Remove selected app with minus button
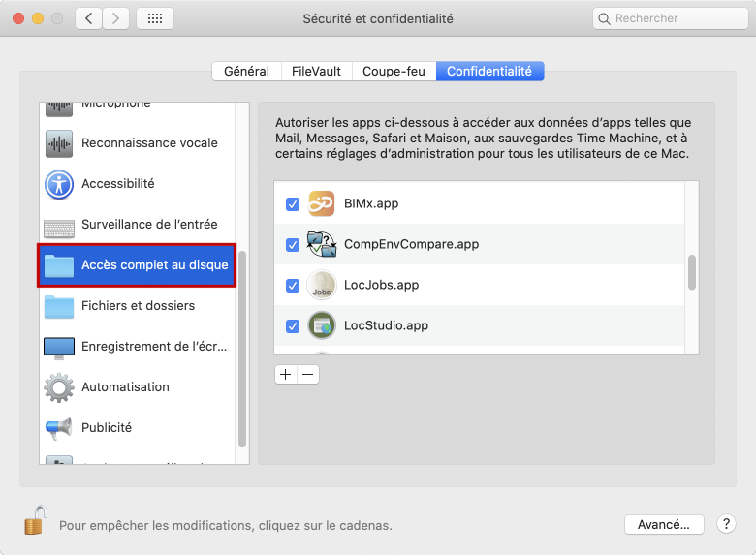The height and width of the screenshot is (555, 756). coord(308,374)
